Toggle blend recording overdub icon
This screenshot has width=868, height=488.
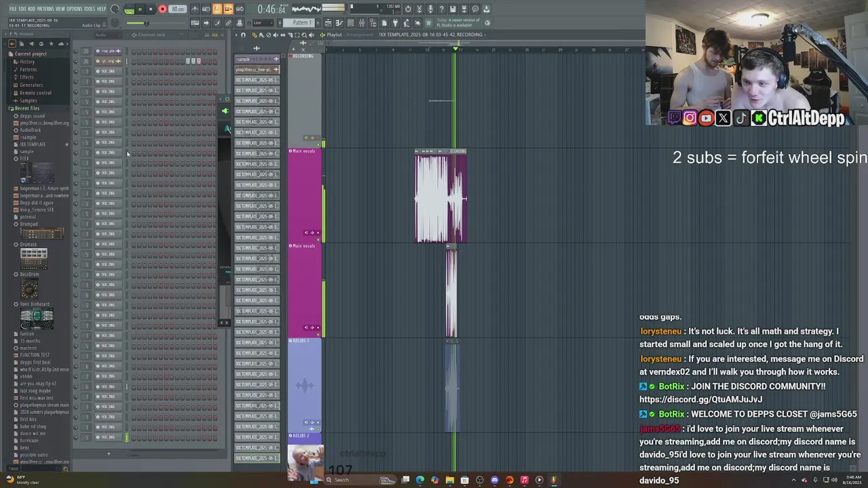coord(228,9)
